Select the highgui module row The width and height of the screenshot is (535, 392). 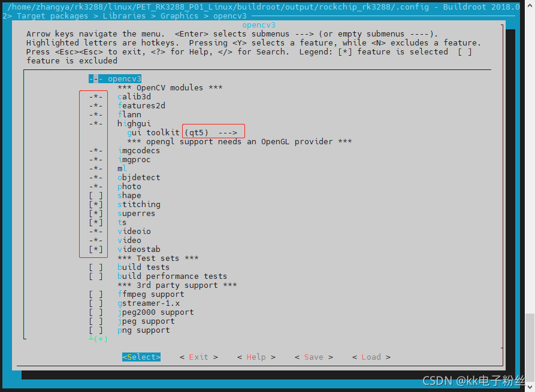(x=120, y=124)
